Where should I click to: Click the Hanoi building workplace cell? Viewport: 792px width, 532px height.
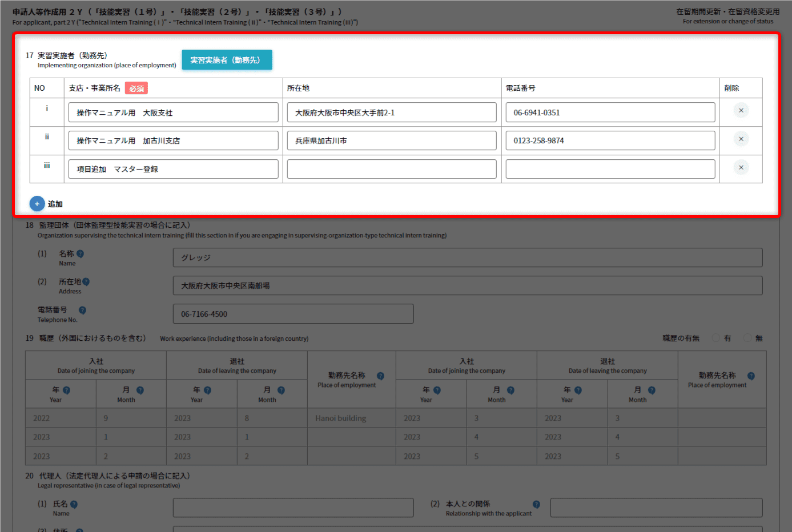pyautogui.click(x=351, y=418)
